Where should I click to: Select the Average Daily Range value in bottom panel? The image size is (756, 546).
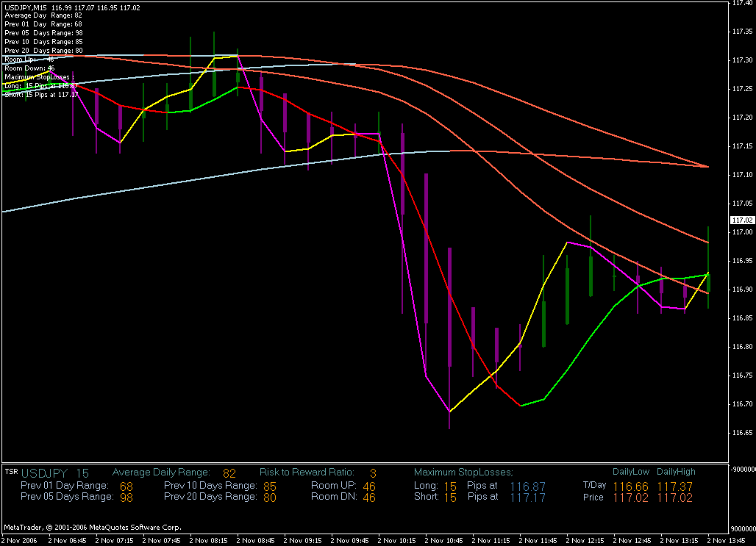pyautogui.click(x=229, y=473)
